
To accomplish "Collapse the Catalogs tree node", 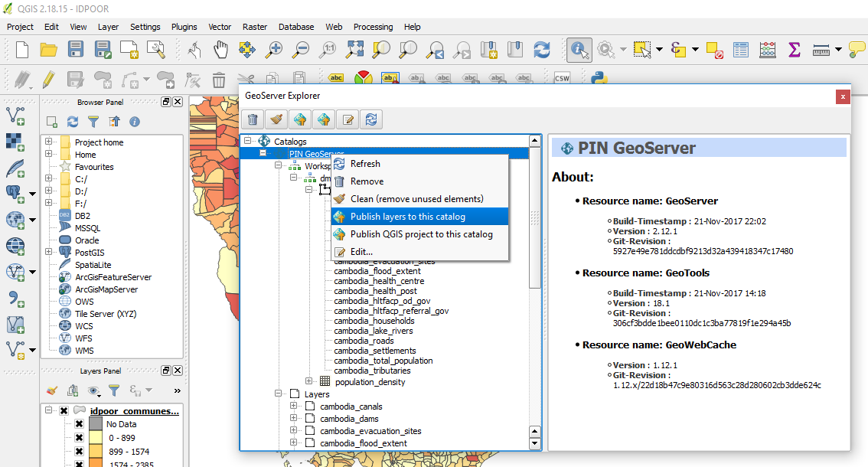I will pos(248,141).
